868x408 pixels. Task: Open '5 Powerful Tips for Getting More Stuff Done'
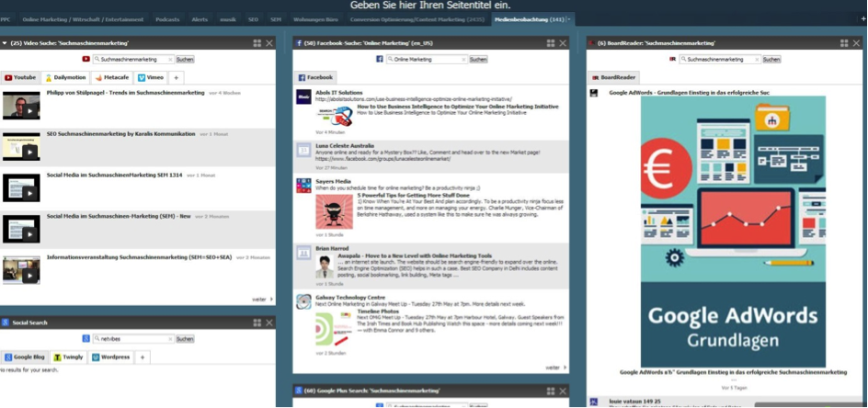414,196
